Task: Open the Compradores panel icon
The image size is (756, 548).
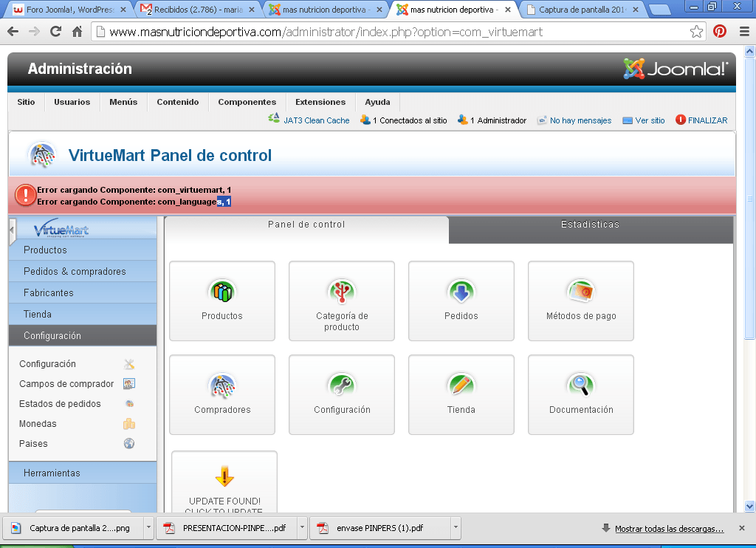Action: point(222,386)
